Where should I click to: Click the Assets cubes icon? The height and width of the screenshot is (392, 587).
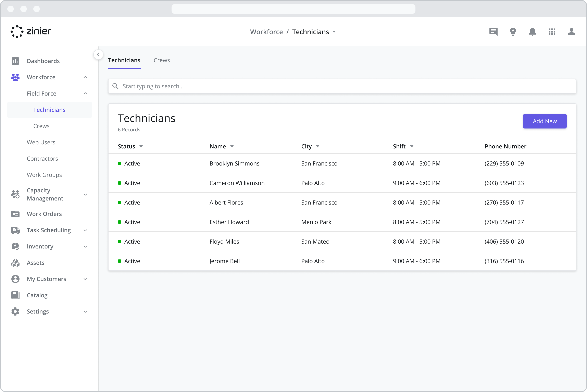tap(15, 262)
